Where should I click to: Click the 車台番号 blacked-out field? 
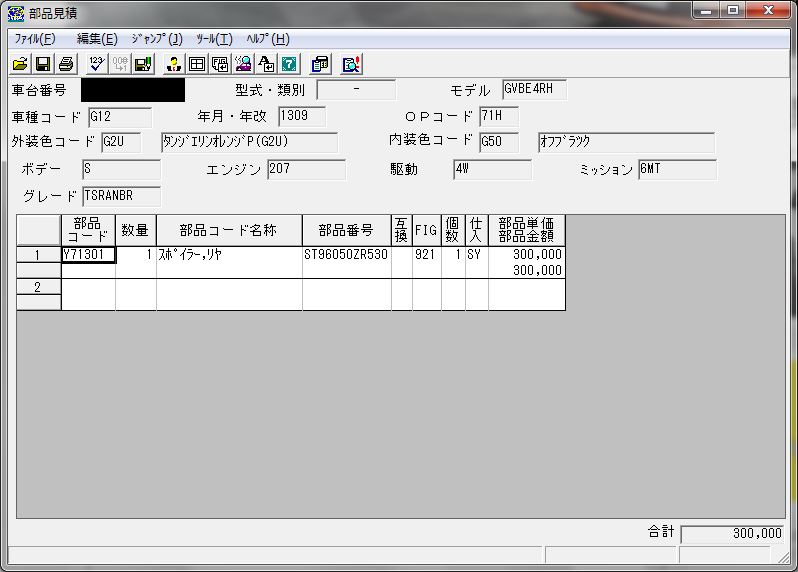(133, 90)
